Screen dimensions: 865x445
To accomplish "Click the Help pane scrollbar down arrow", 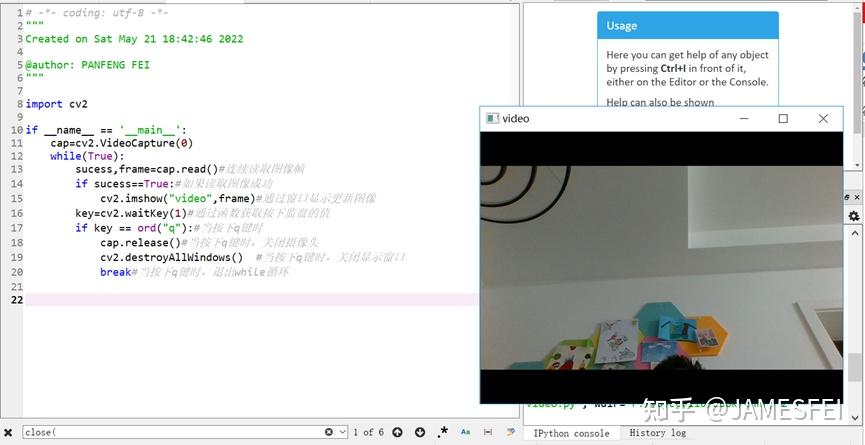I will tap(859, 165).
